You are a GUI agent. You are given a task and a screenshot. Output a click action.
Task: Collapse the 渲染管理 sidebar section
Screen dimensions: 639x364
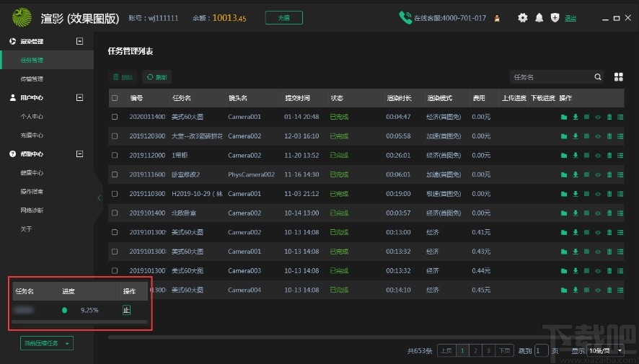(x=80, y=41)
